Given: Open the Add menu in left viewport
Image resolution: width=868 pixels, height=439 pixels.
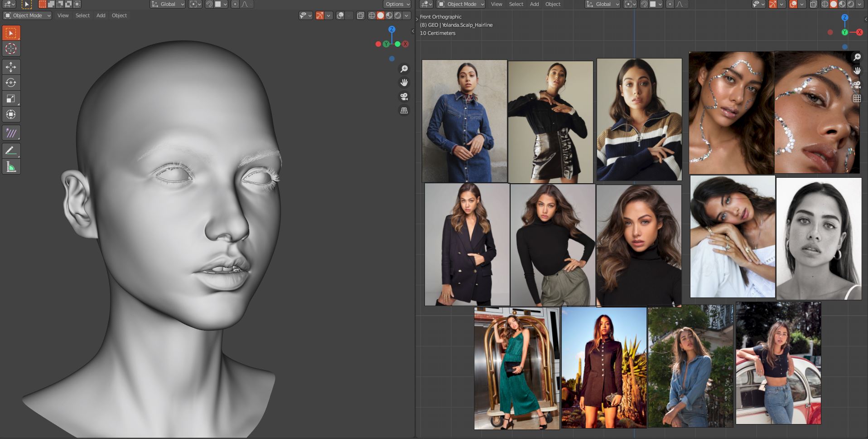Looking at the screenshot, I should (x=101, y=15).
